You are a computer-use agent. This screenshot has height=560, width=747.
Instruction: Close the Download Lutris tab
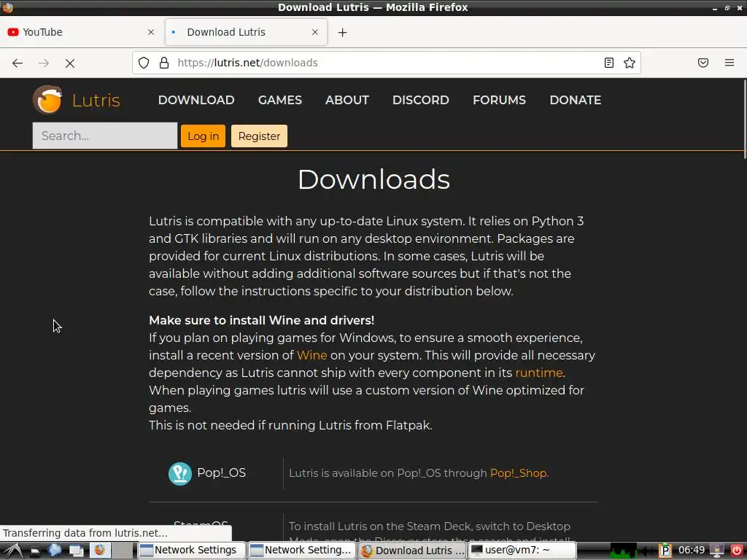point(315,32)
